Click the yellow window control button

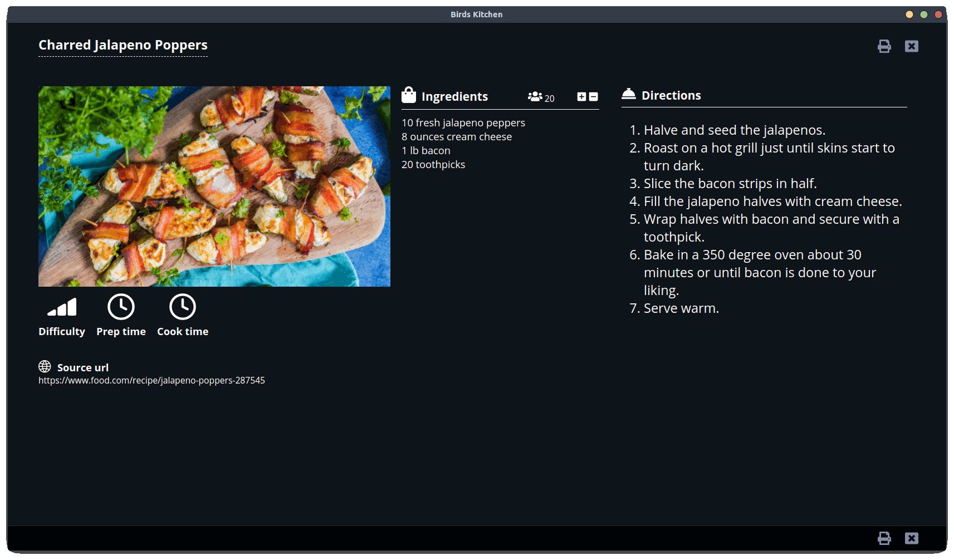pos(910,14)
